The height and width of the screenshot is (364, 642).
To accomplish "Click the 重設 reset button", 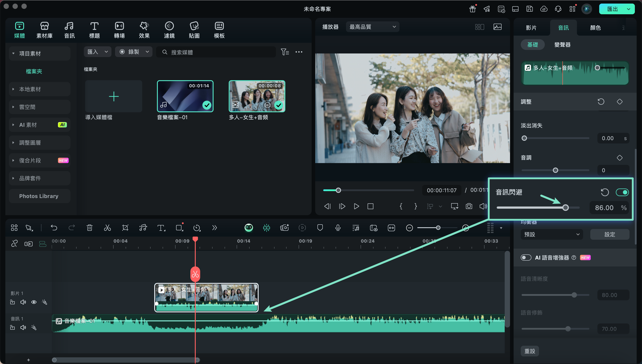I will (530, 351).
